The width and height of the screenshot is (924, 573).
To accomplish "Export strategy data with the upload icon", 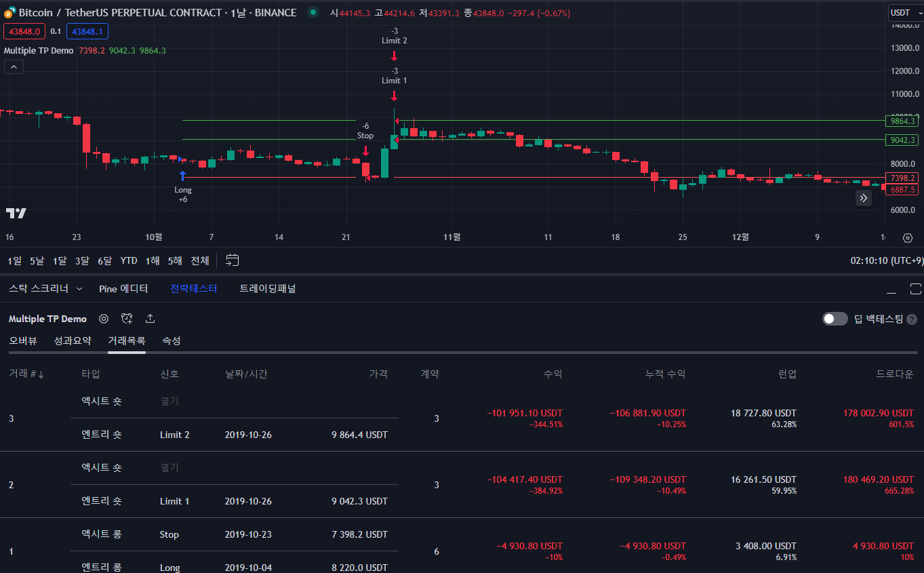I will [x=150, y=319].
